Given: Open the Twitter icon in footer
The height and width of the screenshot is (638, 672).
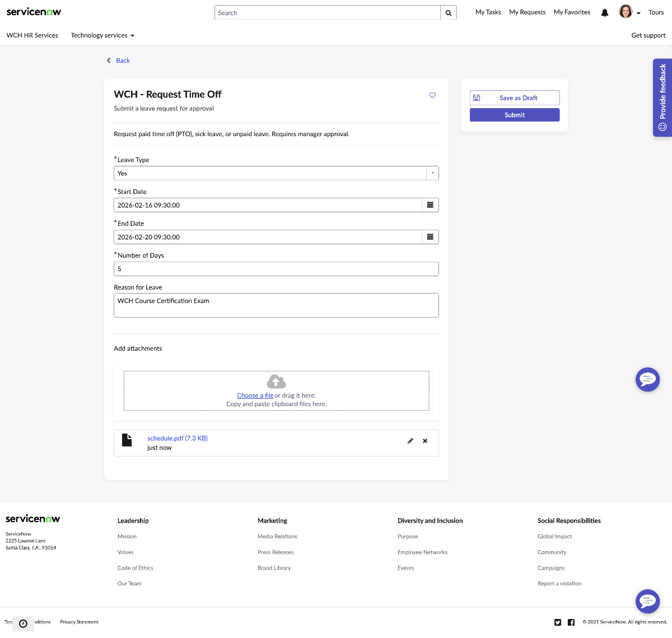Looking at the screenshot, I should [x=558, y=622].
